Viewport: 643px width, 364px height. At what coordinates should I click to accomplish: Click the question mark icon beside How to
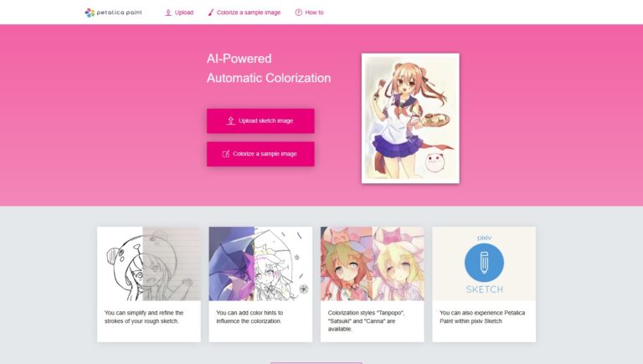[x=298, y=13]
